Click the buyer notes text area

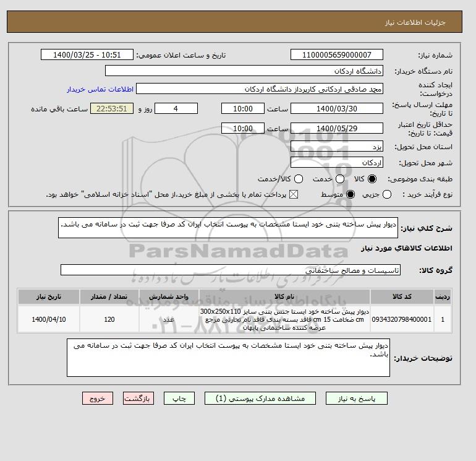pyautogui.click(x=228, y=358)
